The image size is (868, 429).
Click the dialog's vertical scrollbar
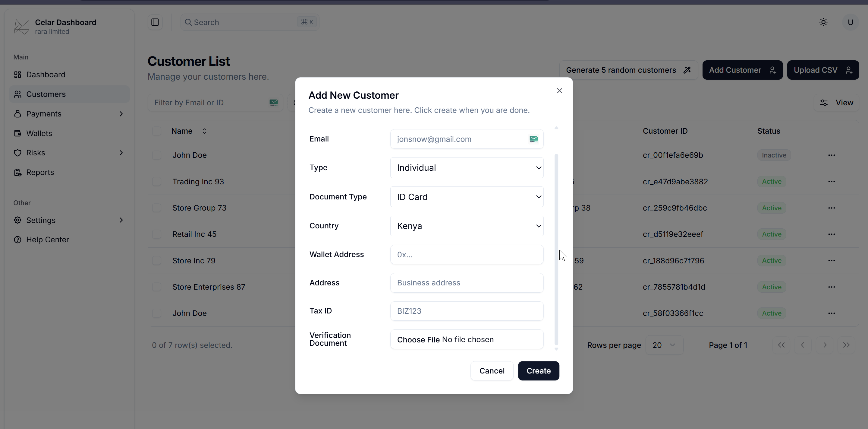click(556, 249)
